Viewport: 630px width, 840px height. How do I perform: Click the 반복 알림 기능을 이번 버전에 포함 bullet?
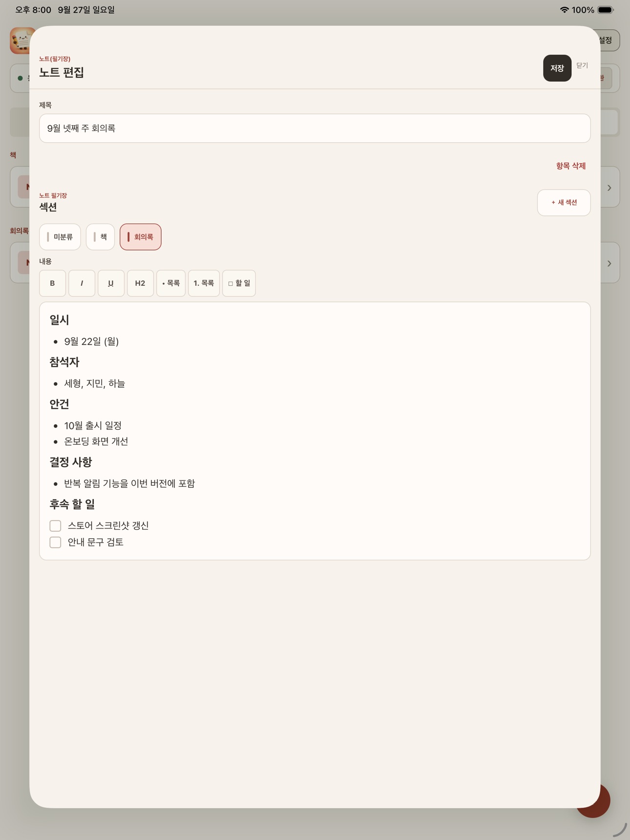click(129, 483)
